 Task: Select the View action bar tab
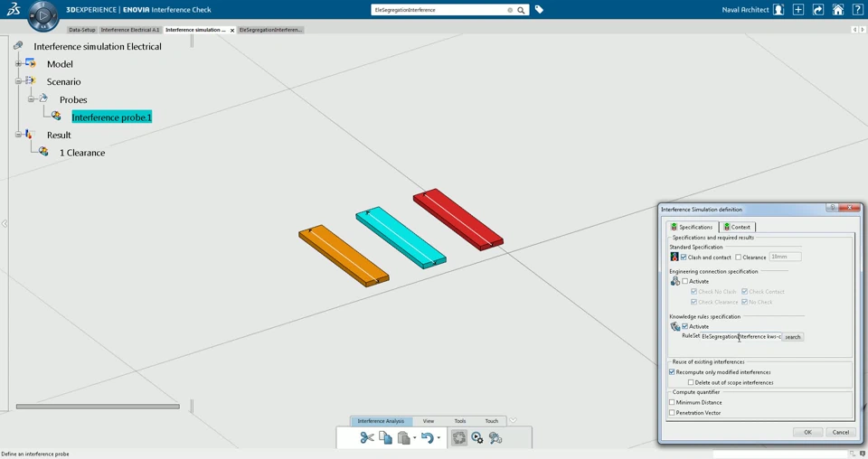pos(429,421)
